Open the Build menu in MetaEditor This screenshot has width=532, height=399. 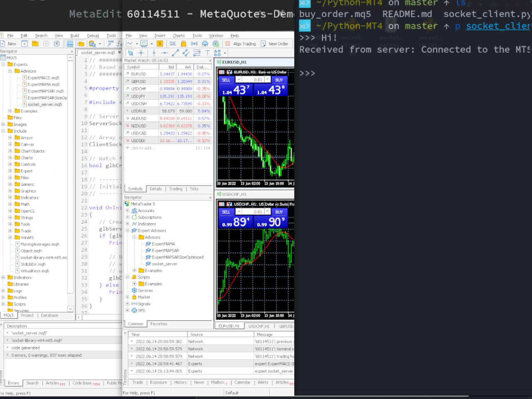(x=75, y=36)
